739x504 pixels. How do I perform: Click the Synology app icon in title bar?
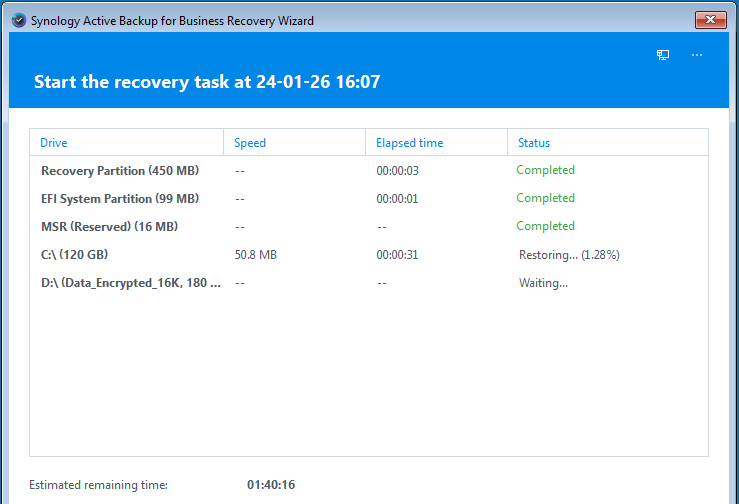click(19, 21)
